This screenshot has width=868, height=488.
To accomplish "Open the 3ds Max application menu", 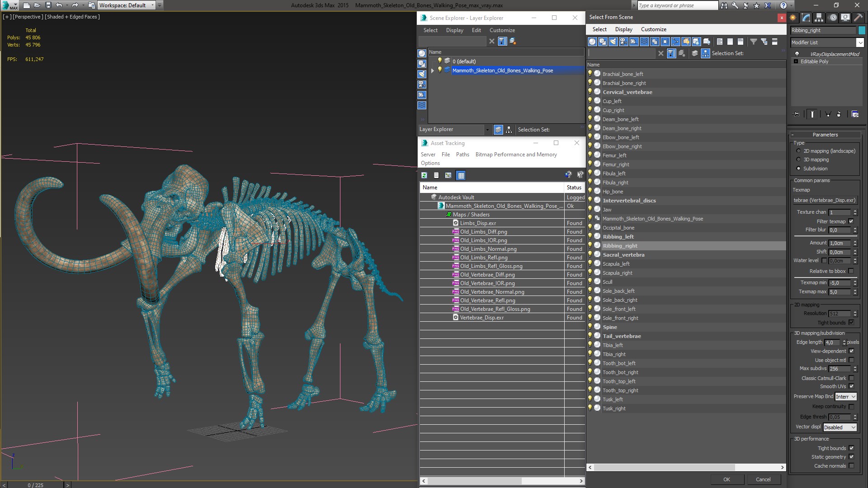I will click(x=10, y=5).
